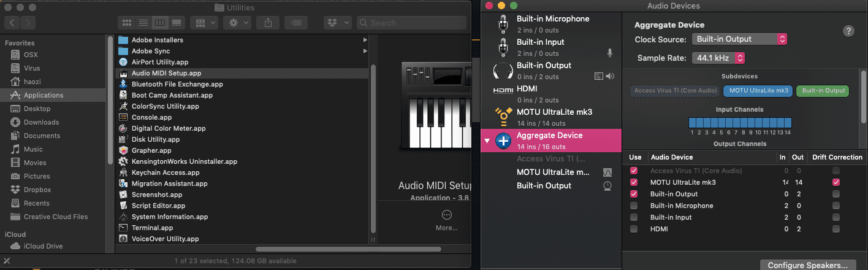Switch Finder to column view
The height and width of the screenshot is (270, 868).
(x=160, y=23)
